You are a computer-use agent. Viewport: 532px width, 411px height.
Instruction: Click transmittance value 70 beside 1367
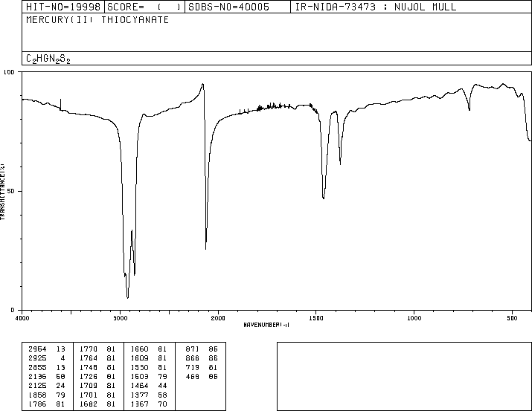point(162,404)
